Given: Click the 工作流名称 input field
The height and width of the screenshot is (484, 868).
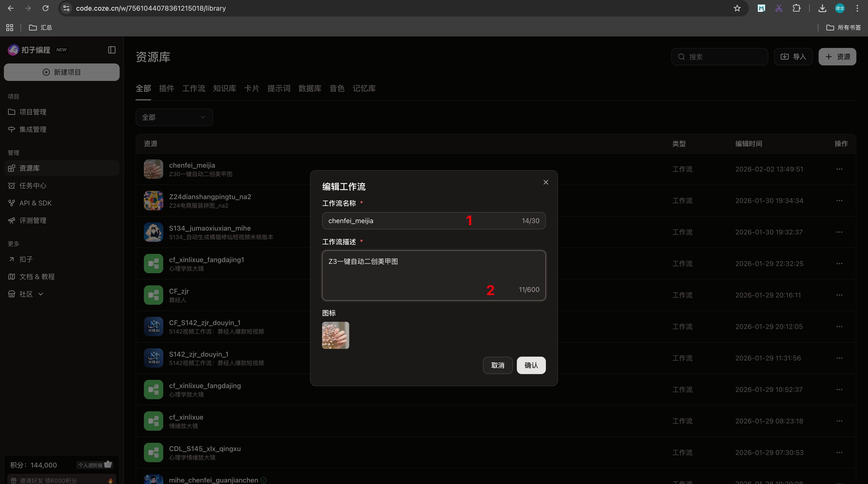Looking at the screenshot, I should [x=404, y=221].
